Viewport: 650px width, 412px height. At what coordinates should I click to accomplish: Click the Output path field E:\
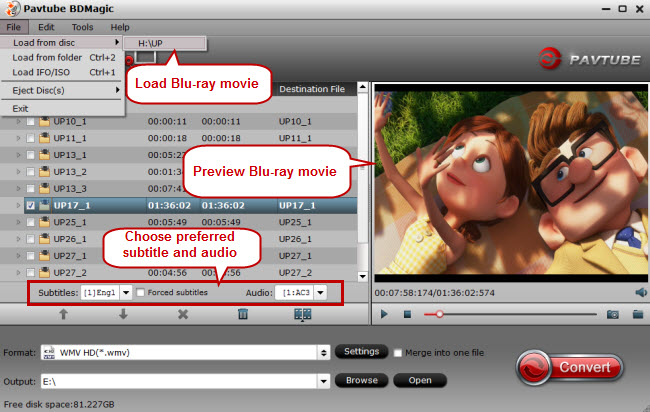point(179,381)
